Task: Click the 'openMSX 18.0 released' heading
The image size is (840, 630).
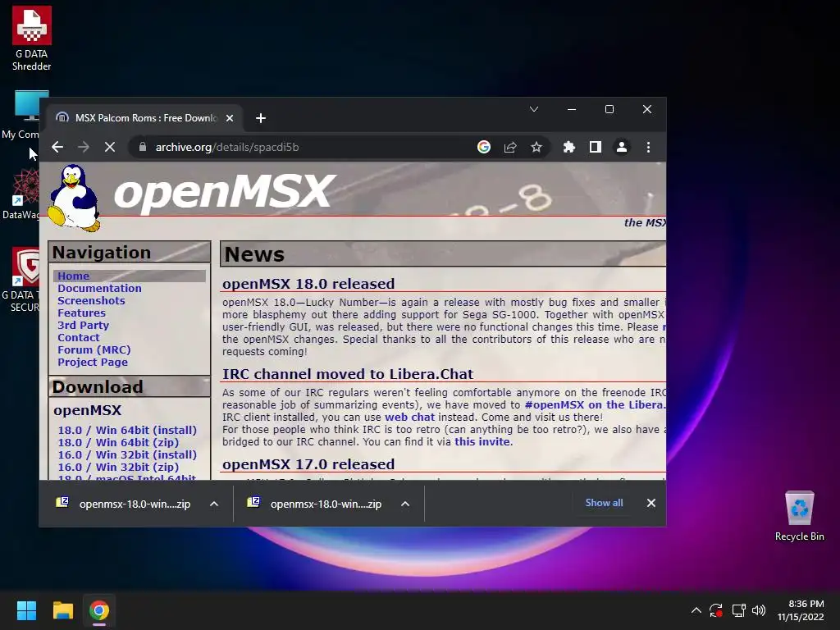Action: (x=308, y=284)
